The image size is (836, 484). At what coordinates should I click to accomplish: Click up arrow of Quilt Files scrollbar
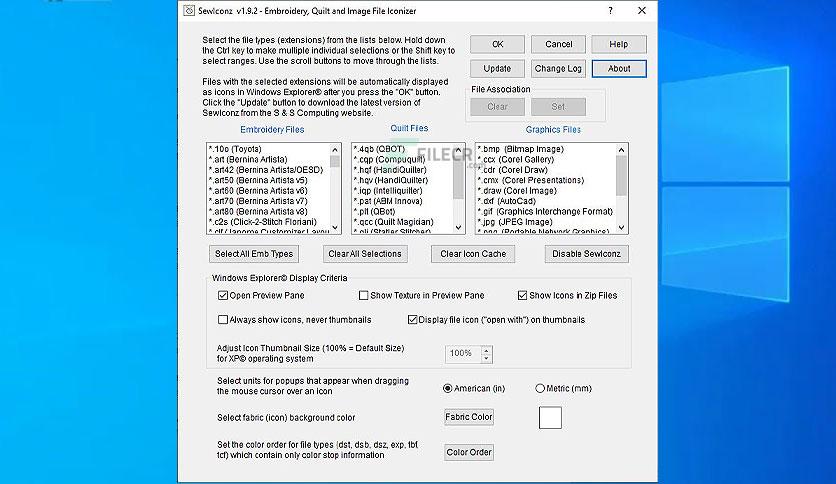(x=459, y=150)
